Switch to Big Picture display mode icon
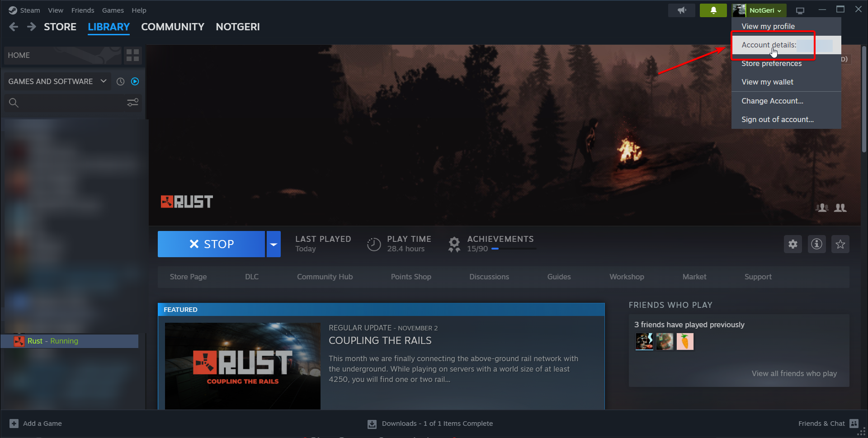The height and width of the screenshot is (438, 868). [x=800, y=10]
